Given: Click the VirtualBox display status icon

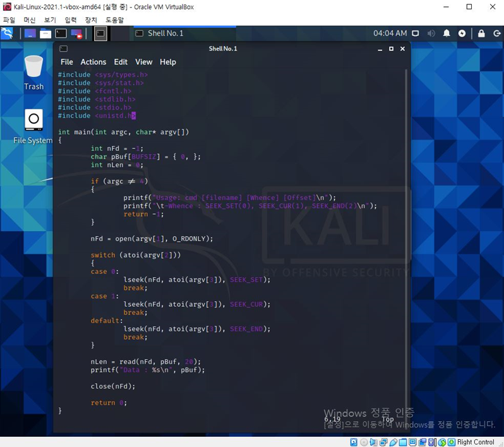Looking at the screenshot, I should point(412,442).
